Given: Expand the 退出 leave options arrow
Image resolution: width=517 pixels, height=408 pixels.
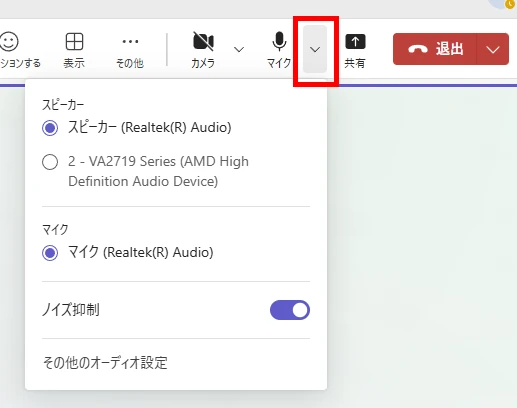Looking at the screenshot, I should (493, 49).
